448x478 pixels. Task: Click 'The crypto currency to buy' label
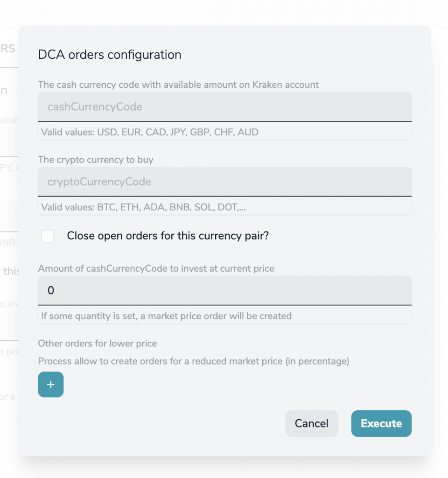[96, 160]
